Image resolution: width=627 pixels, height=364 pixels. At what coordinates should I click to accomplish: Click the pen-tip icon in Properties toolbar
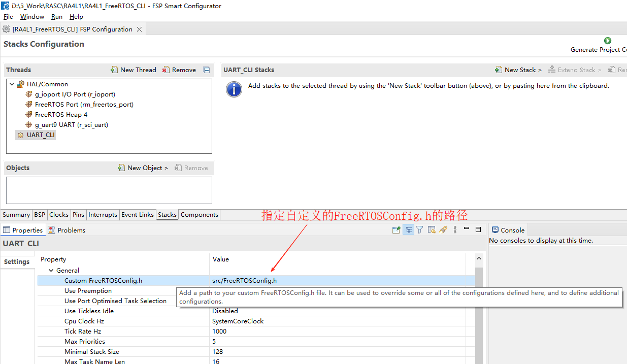[x=443, y=230]
